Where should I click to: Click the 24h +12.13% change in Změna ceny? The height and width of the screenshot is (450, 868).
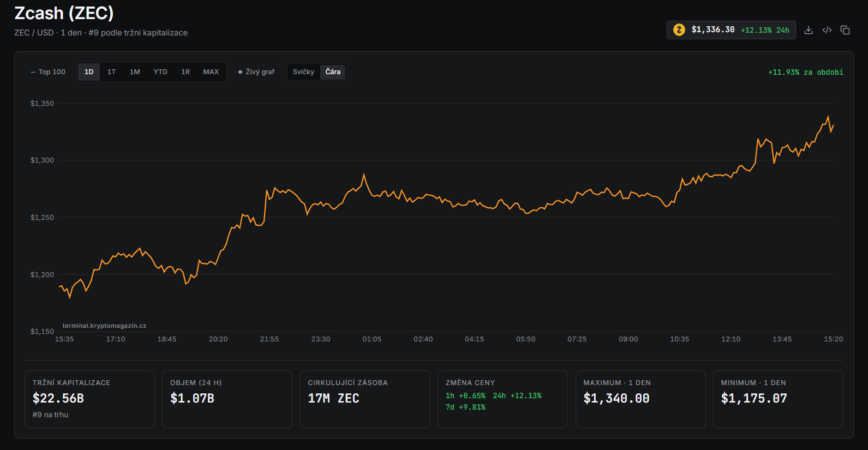517,396
